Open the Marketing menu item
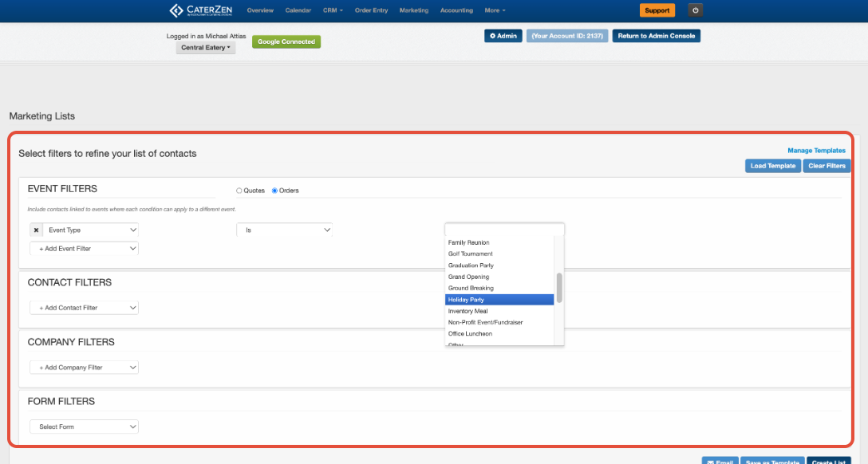This screenshot has width=868, height=464. (x=414, y=10)
